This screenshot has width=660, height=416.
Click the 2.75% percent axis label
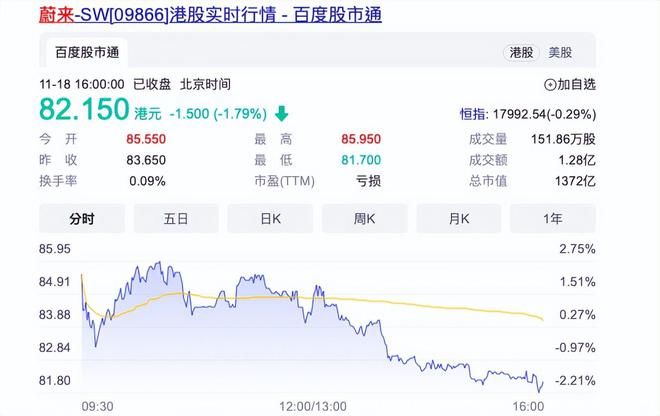click(578, 249)
